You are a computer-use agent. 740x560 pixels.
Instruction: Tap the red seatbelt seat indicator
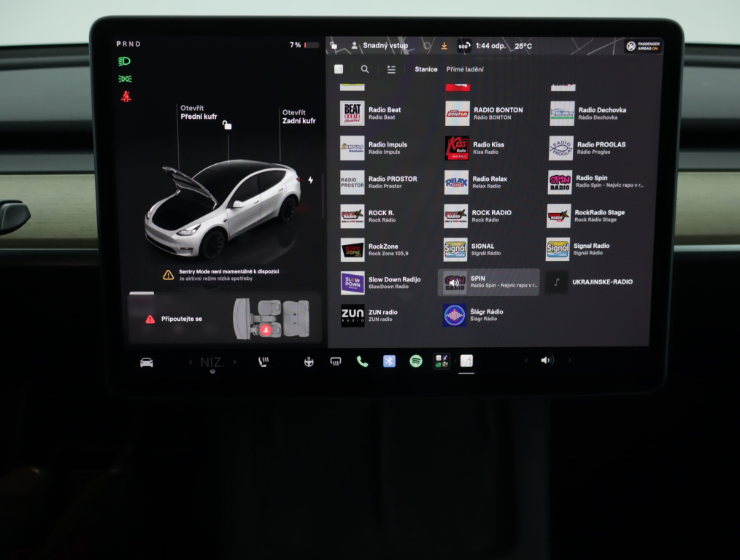(266, 330)
